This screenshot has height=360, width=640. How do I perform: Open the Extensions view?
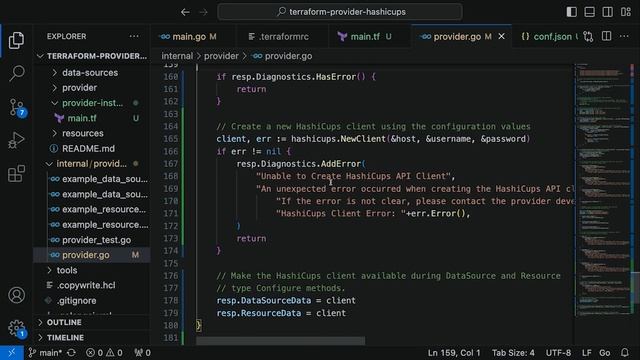click(16, 174)
